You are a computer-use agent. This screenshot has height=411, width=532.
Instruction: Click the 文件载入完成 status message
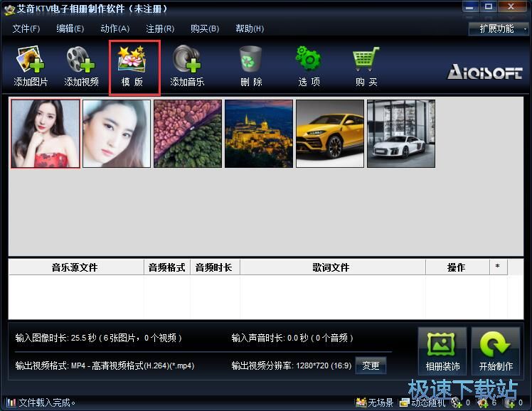click(47, 402)
